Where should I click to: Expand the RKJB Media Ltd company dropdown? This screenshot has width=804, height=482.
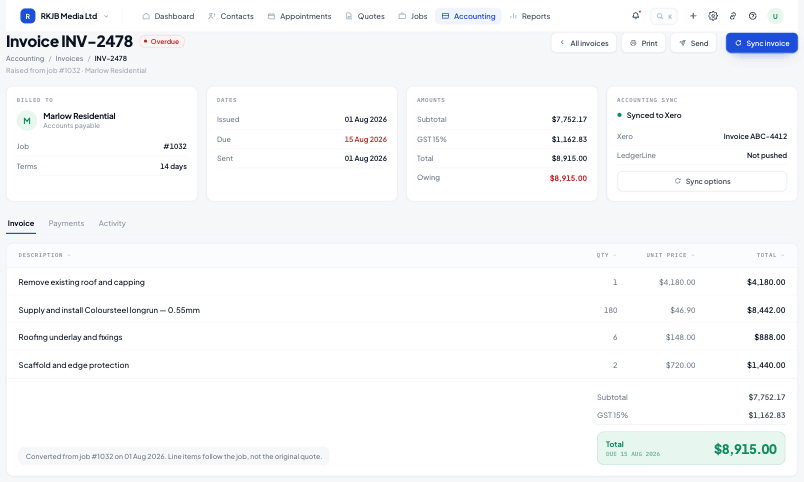[106, 16]
